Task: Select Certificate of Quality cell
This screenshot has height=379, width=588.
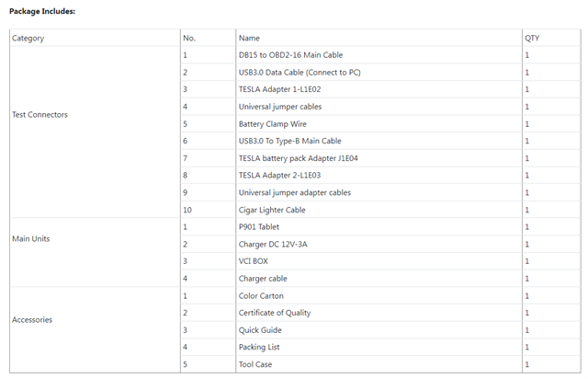Action: click(x=379, y=313)
